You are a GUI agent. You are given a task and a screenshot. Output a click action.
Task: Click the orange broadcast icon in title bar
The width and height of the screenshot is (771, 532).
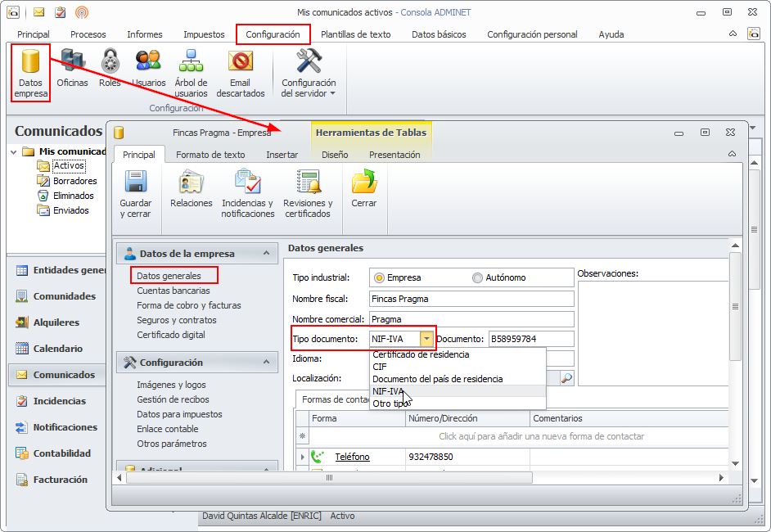tap(82, 12)
